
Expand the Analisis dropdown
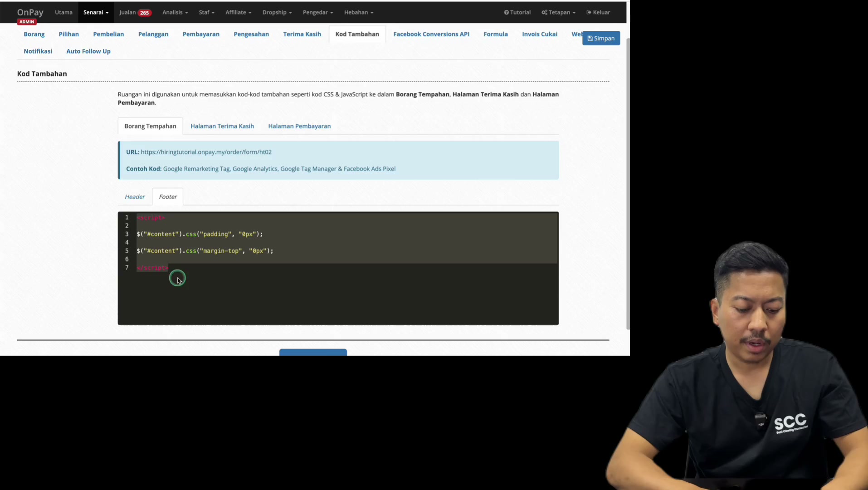pyautogui.click(x=175, y=12)
